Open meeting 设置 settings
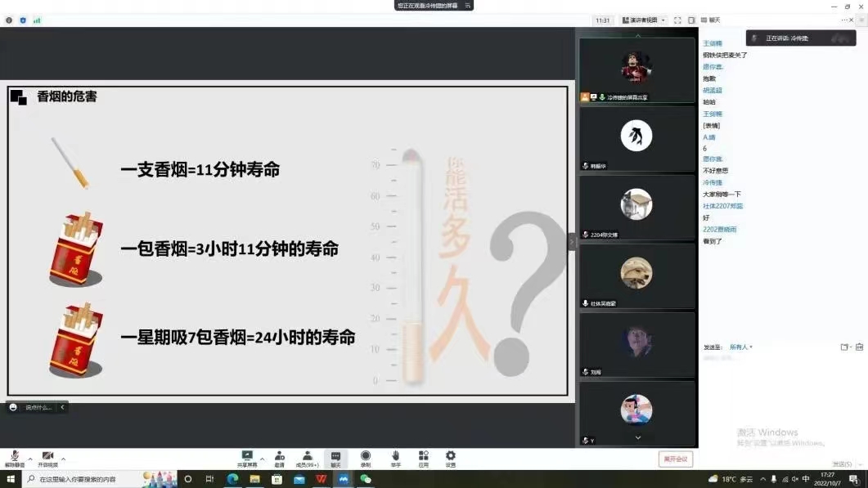Screen dimensions: 868x488 [x=450, y=458]
